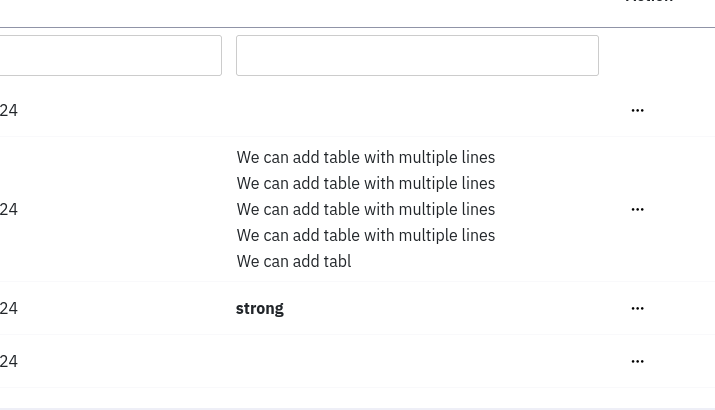Open actions for the multi-line text row

pos(637,209)
